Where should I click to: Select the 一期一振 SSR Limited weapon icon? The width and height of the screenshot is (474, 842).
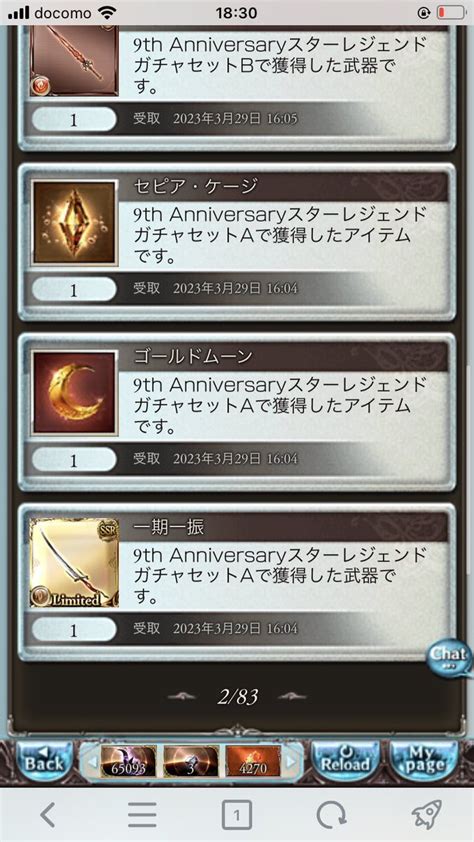74,563
